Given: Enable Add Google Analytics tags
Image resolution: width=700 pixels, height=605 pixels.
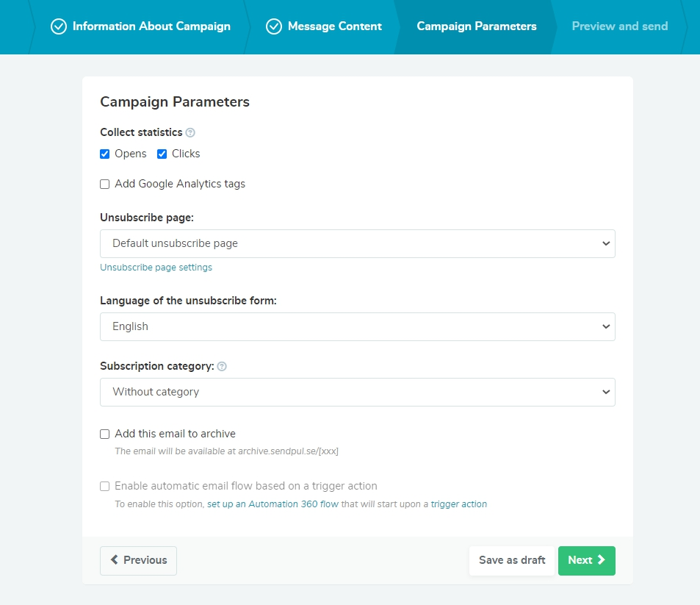Looking at the screenshot, I should (104, 184).
